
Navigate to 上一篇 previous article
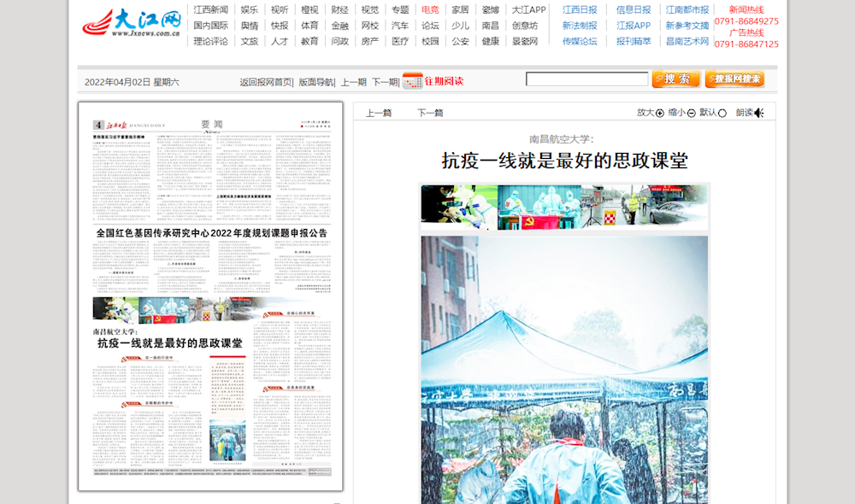tap(379, 113)
